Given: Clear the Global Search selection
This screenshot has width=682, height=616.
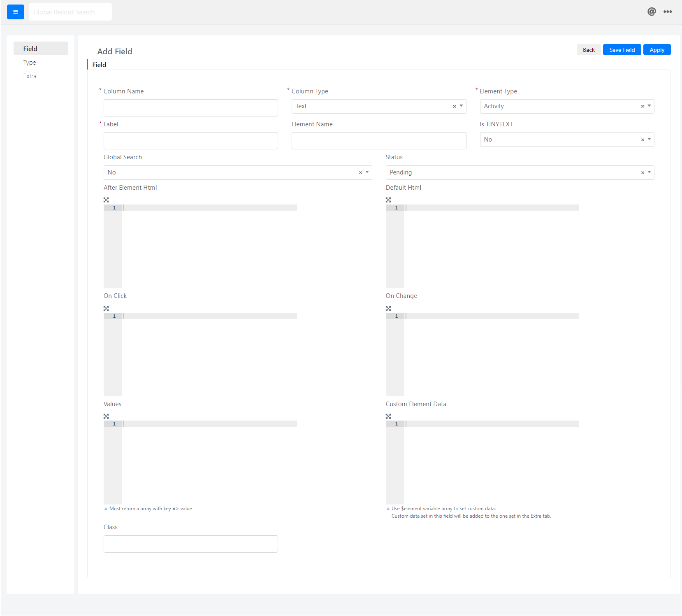Looking at the screenshot, I should [x=360, y=173].
